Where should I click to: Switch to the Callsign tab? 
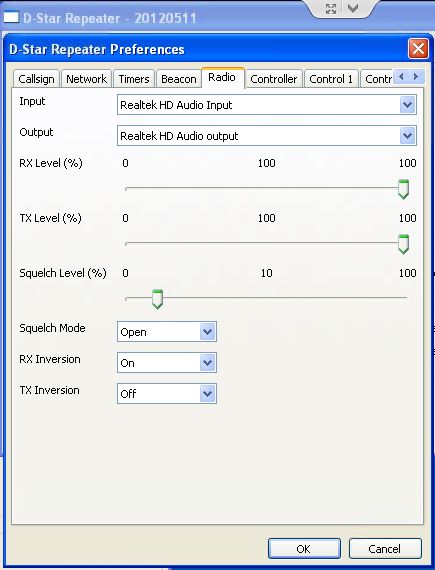click(36, 79)
